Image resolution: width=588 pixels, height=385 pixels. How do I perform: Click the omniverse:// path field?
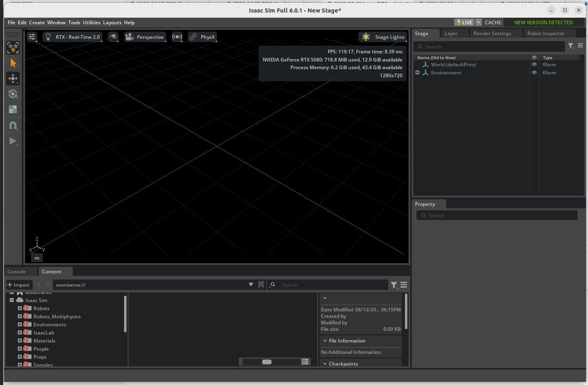pos(150,285)
